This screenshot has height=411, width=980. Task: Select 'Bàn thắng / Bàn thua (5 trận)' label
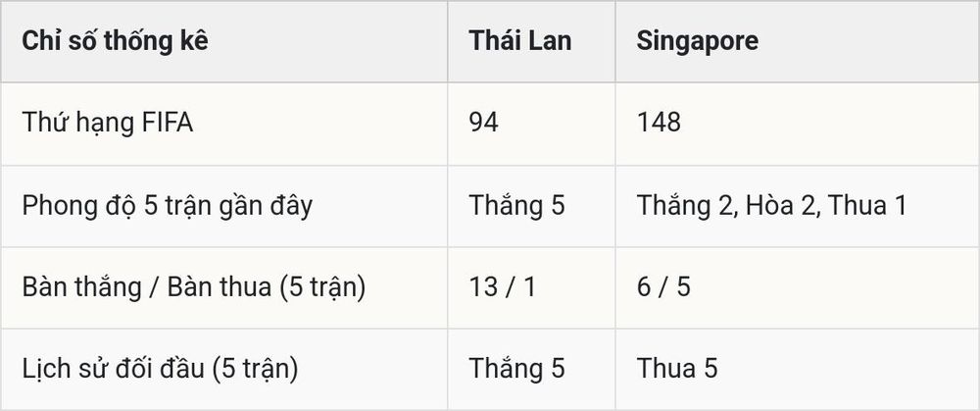click(194, 287)
